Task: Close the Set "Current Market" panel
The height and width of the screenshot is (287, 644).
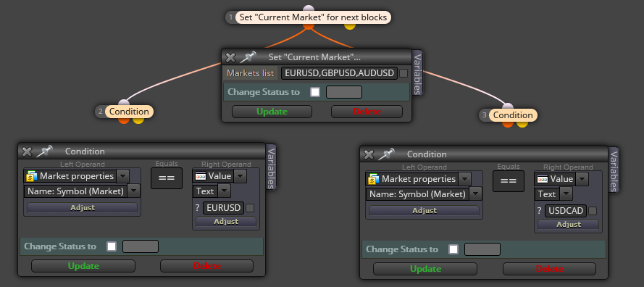Action: [231, 57]
